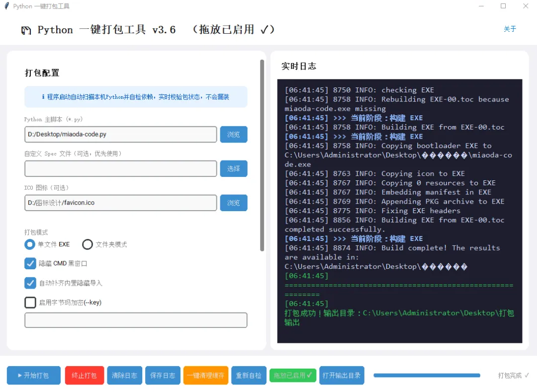Screen dimensions: 537x392
Task: Click the Python 主脚本 path input field
Action: pos(120,135)
